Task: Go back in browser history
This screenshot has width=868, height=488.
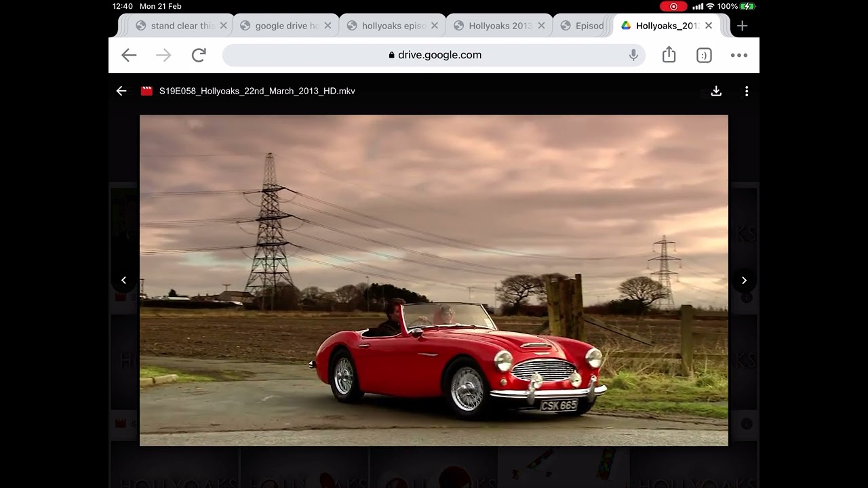Action: pyautogui.click(x=129, y=56)
